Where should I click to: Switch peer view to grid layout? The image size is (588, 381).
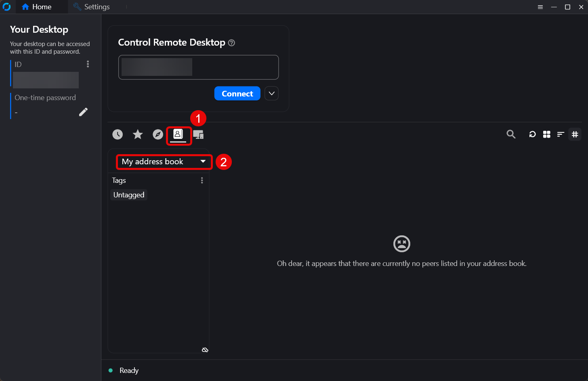(x=546, y=134)
